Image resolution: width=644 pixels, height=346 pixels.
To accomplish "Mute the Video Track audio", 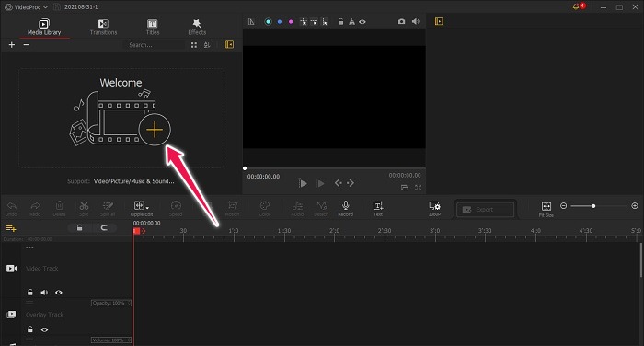I will point(44,293).
